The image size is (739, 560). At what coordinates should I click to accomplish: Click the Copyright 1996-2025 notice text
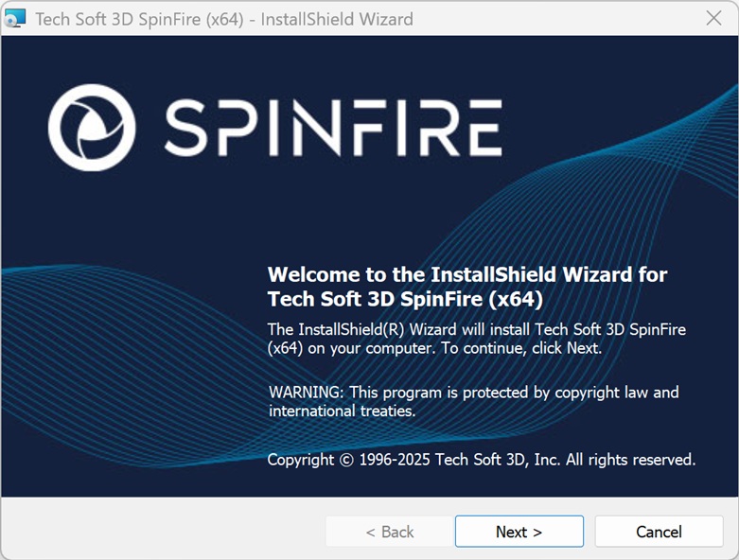(481, 460)
